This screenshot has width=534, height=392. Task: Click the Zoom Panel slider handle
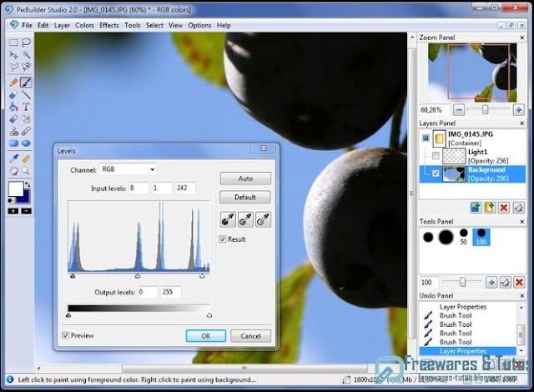click(485, 110)
